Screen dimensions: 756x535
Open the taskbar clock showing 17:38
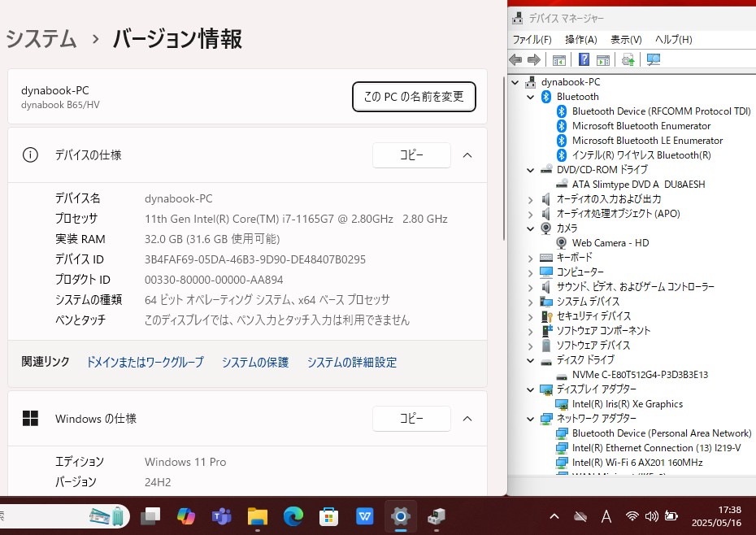[717, 516]
